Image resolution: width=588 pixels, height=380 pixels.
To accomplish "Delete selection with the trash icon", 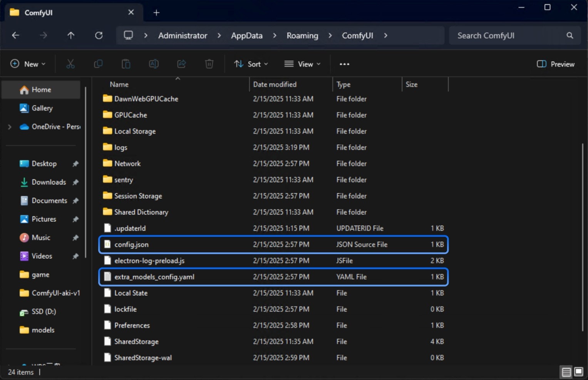I will [x=209, y=64].
